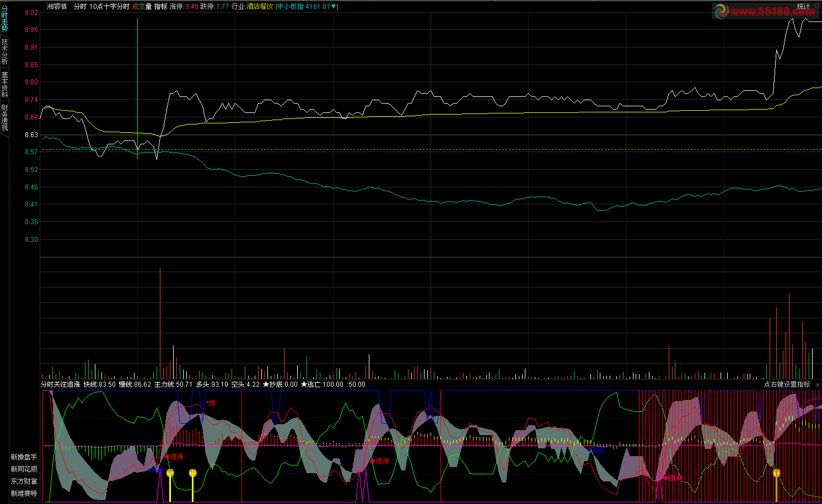Choose the 东方财富 indicator preset
This screenshot has height=504, width=822.
(24, 481)
